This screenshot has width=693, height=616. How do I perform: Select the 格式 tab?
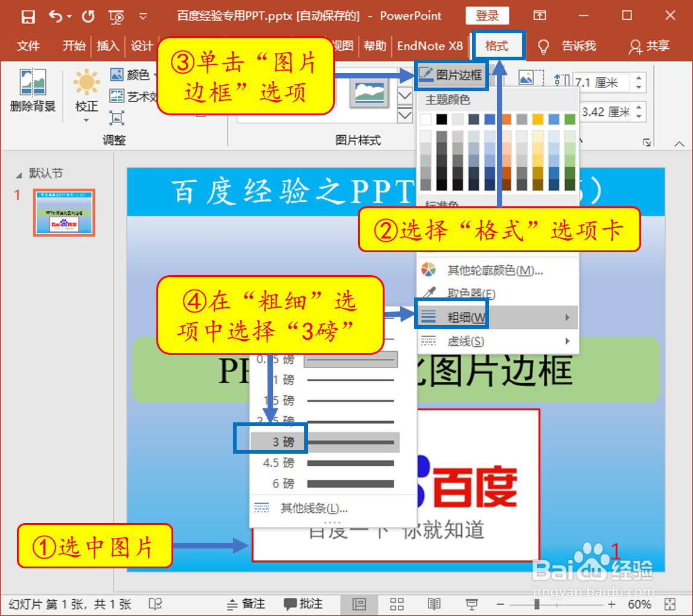pyautogui.click(x=498, y=45)
